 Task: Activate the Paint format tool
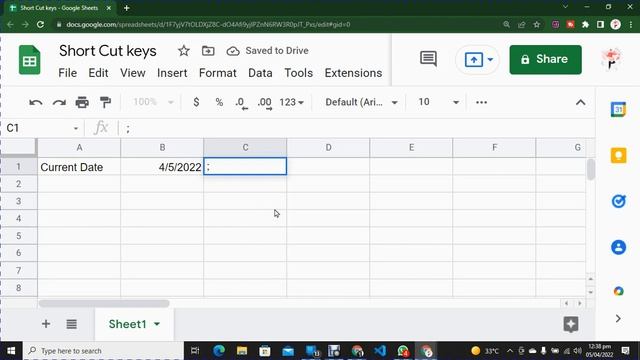coord(105,102)
